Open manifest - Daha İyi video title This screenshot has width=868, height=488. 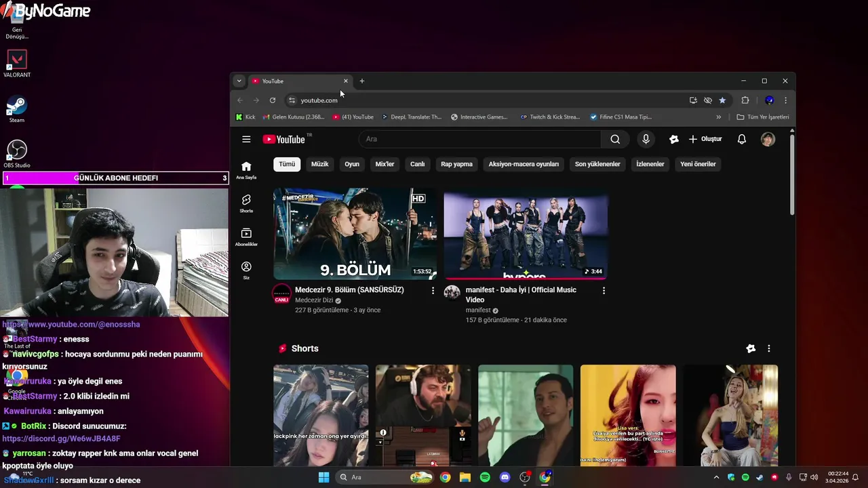(x=521, y=295)
